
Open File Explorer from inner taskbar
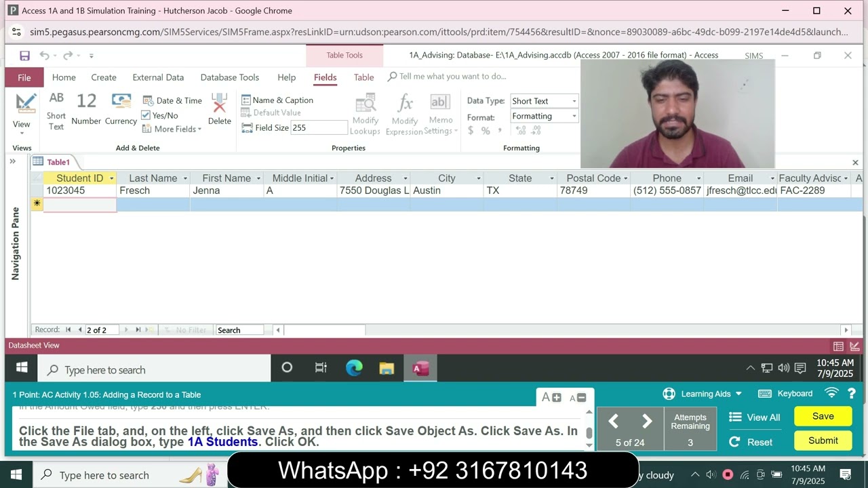[x=387, y=368]
